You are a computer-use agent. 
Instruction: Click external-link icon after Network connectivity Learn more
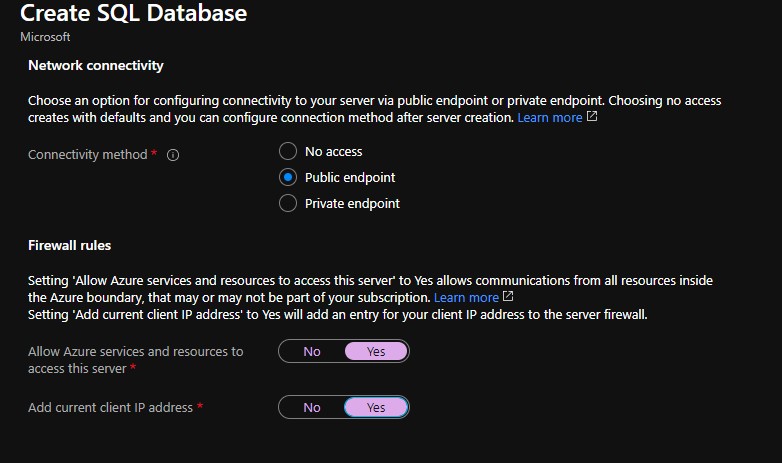tap(592, 117)
